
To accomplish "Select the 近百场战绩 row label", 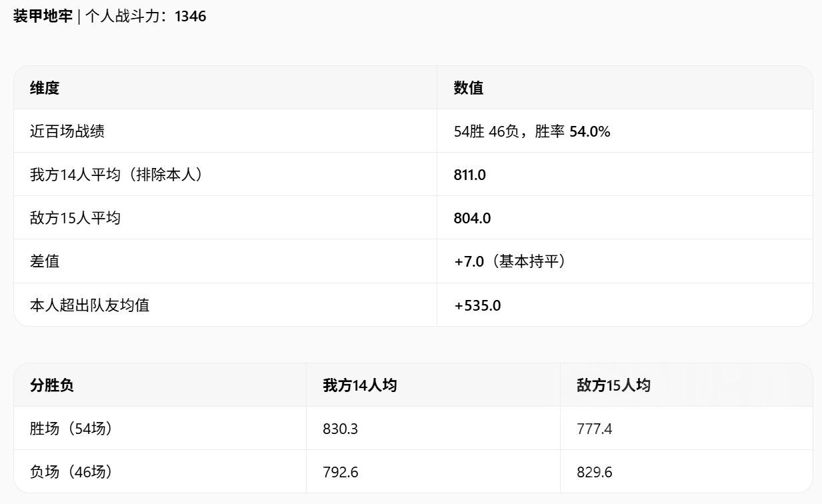I will tap(67, 131).
